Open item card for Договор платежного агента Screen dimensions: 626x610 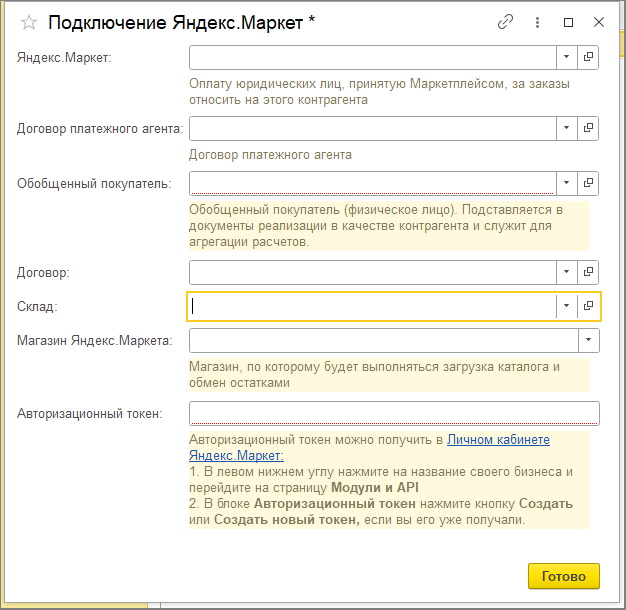click(588, 128)
